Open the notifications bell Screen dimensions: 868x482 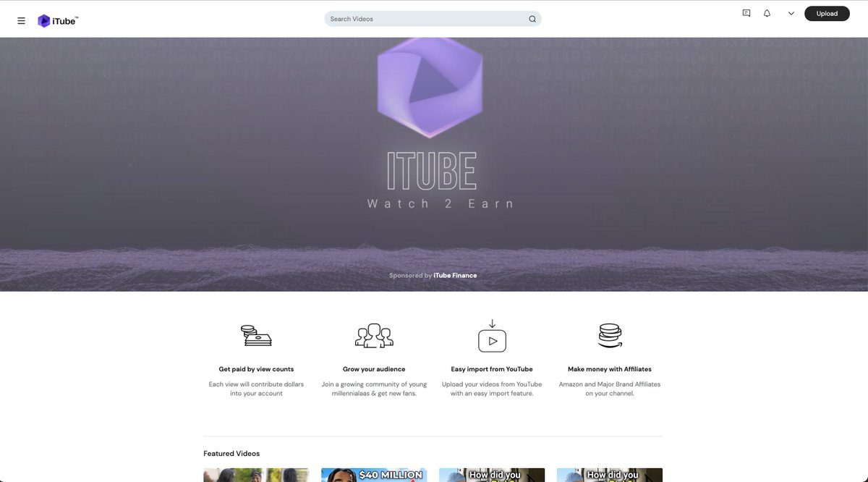click(767, 13)
